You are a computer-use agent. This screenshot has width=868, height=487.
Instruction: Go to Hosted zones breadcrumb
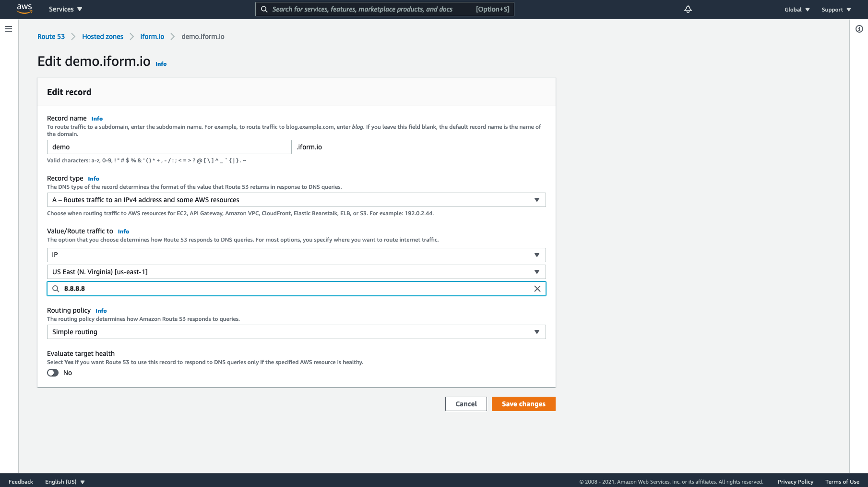point(103,37)
